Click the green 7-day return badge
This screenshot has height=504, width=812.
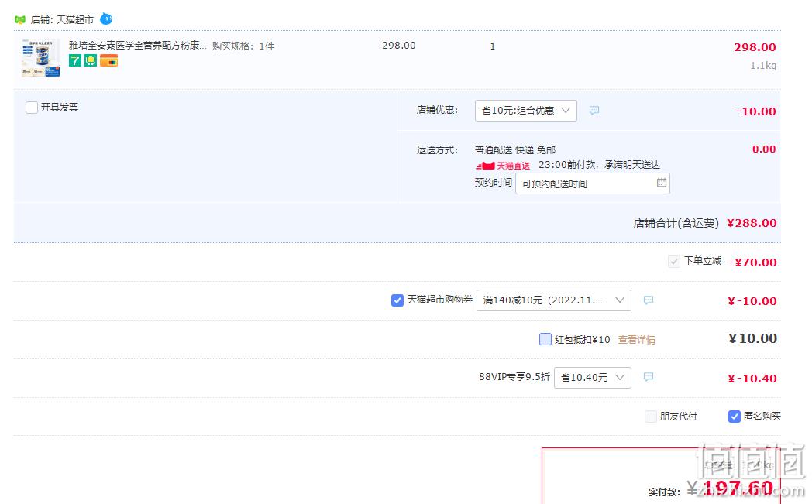click(75, 60)
